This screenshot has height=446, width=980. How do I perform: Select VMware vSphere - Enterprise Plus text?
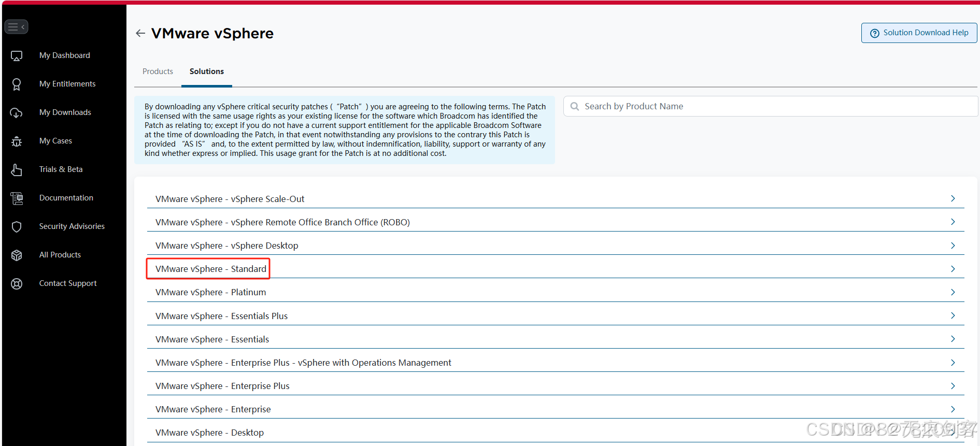click(222, 386)
